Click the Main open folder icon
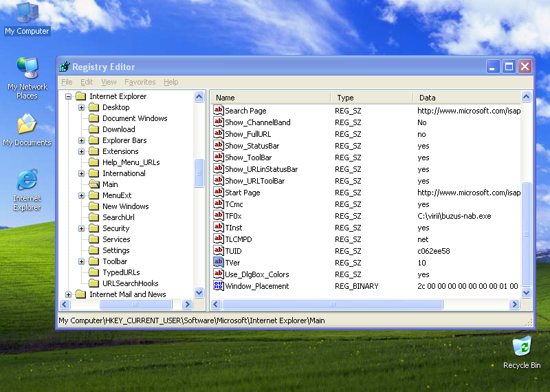 tap(94, 184)
